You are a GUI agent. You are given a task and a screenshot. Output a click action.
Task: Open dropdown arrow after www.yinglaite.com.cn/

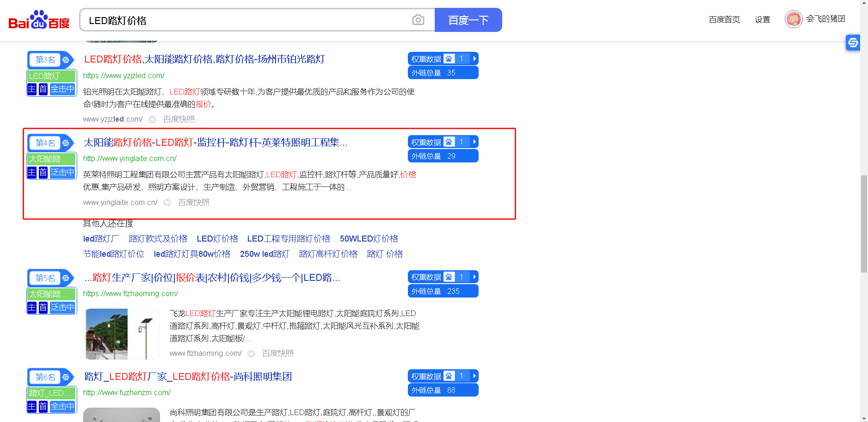pos(167,203)
